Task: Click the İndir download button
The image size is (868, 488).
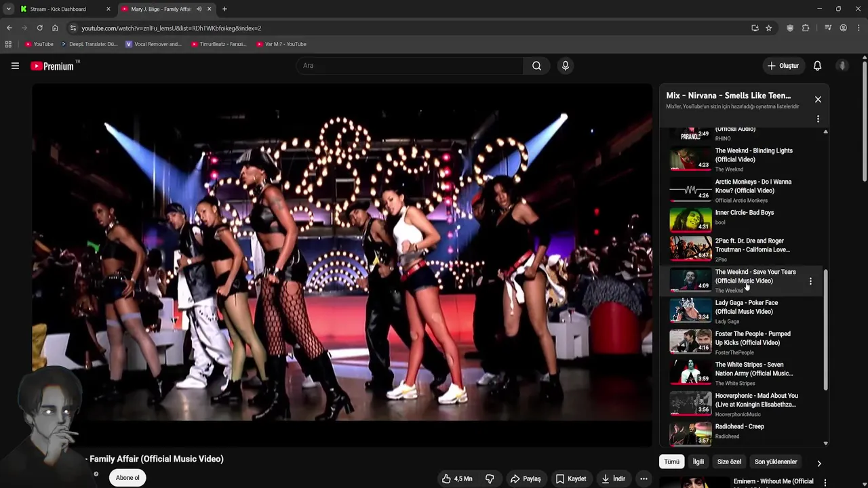Action: click(x=614, y=479)
